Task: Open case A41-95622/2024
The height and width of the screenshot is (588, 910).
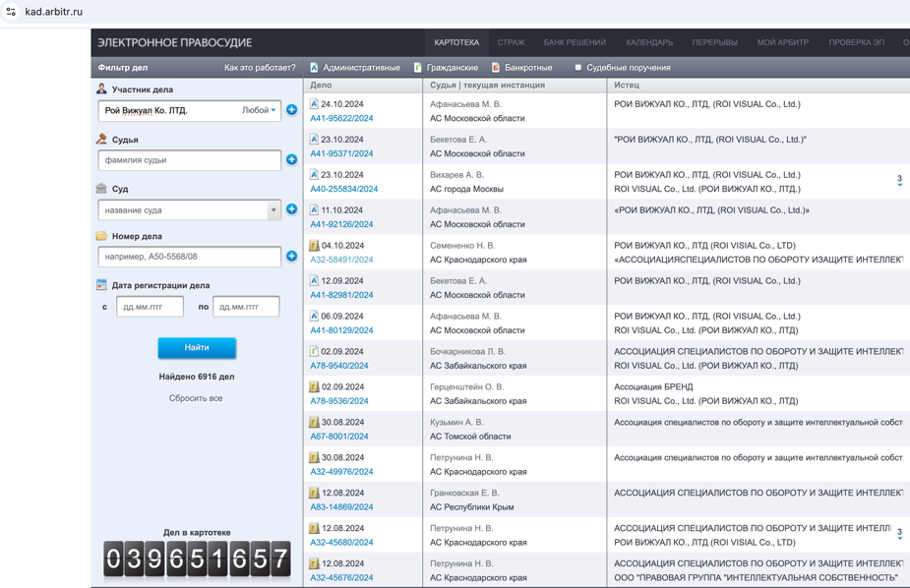Action: tap(341, 118)
